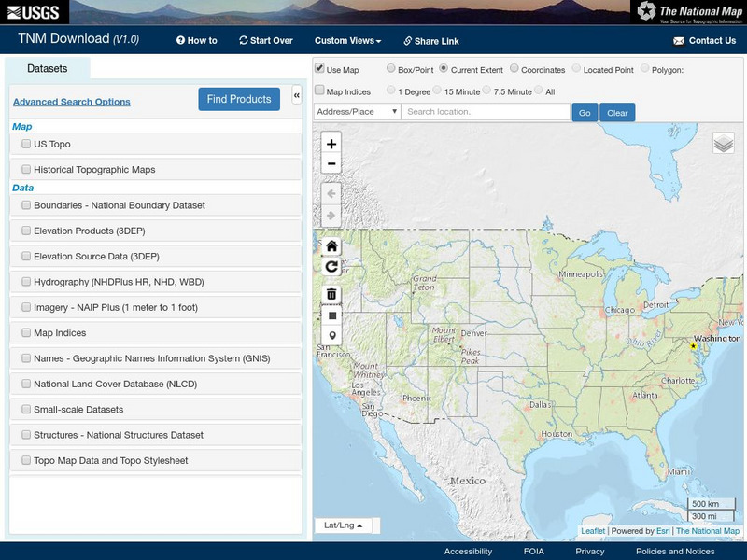
Task: Zoom in on the map
Action: click(331, 144)
